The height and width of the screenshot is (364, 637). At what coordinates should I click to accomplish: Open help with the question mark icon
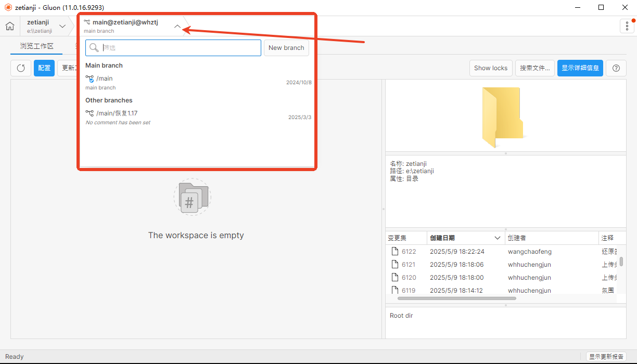(616, 68)
